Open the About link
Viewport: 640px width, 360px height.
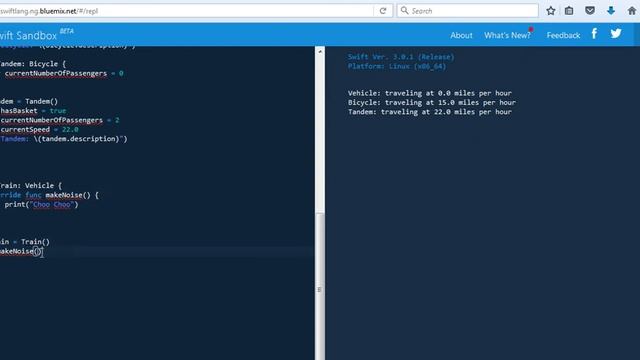point(461,36)
